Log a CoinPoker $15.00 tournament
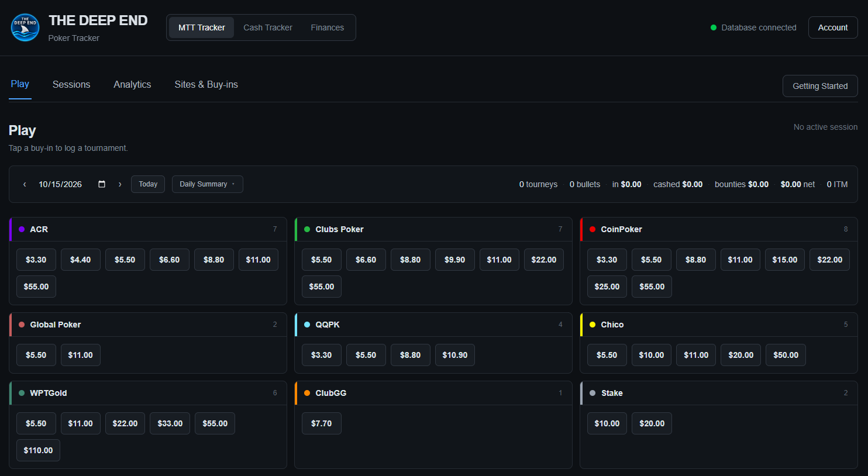This screenshot has width=868, height=476. pos(785,260)
